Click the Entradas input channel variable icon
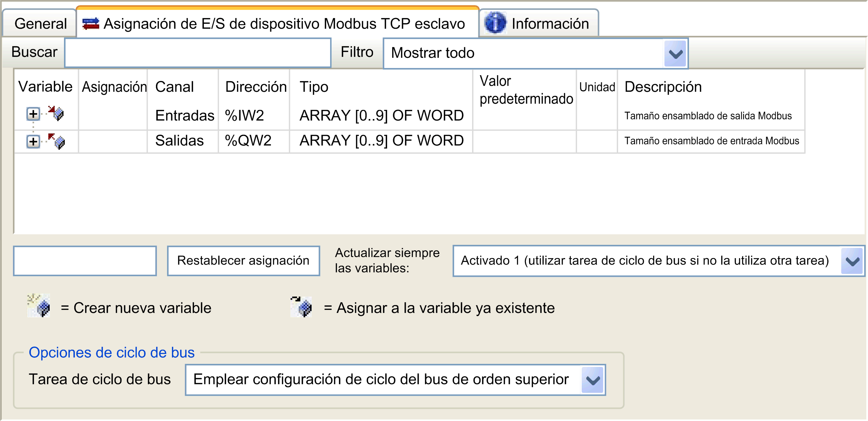The width and height of the screenshot is (868, 421). click(56, 113)
